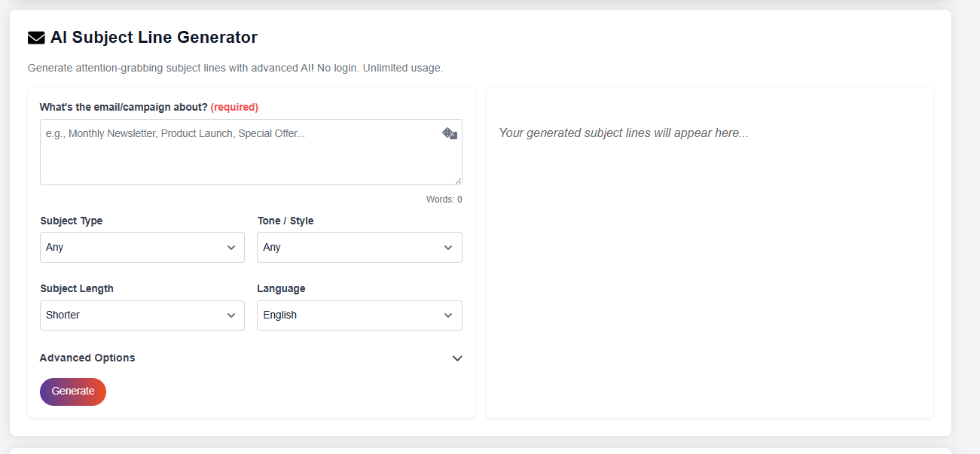
Task: Click the dice icon to insert random example
Action: click(x=450, y=133)
